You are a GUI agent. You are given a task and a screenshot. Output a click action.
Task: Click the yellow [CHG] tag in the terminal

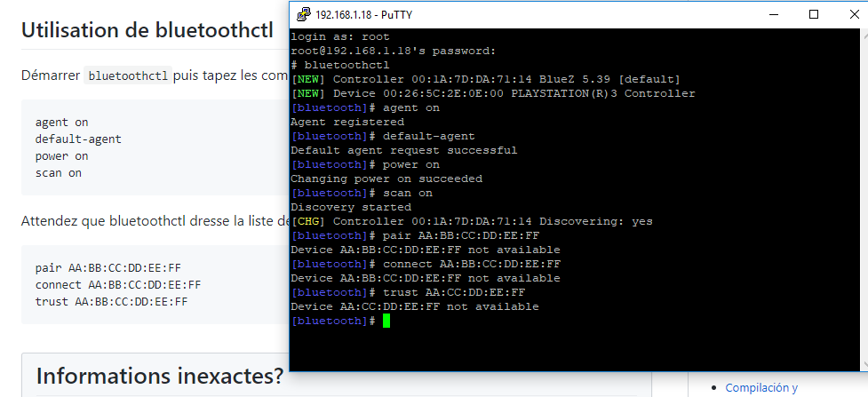(x=308, y=221)
